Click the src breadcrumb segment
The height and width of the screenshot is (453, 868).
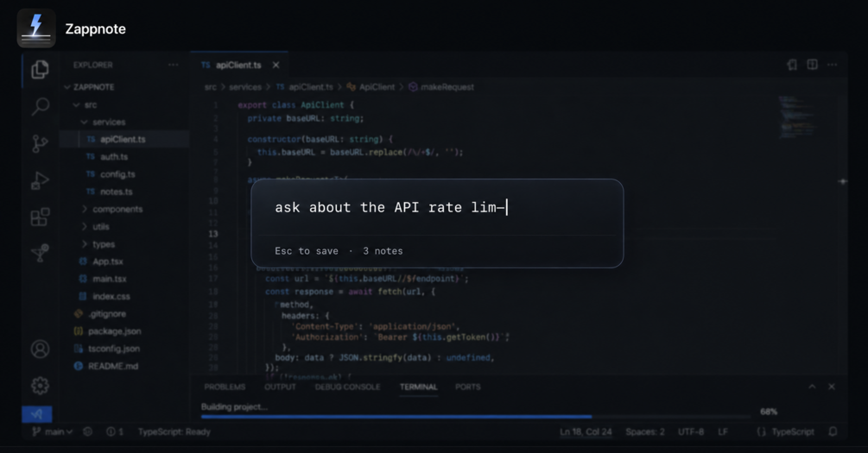(x=211, y=87)
